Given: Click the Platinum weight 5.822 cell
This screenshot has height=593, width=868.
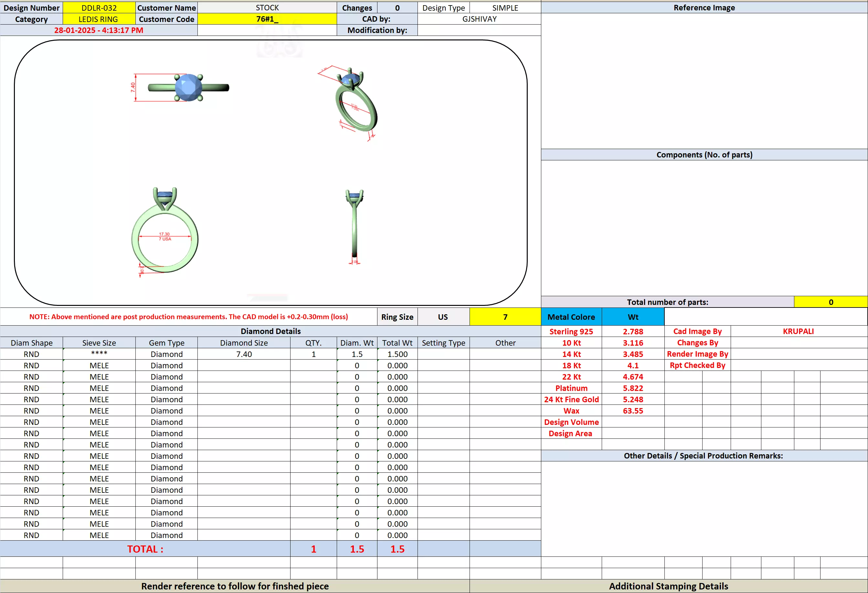Looking at the screenshot, I should click(x=633, y=388).
